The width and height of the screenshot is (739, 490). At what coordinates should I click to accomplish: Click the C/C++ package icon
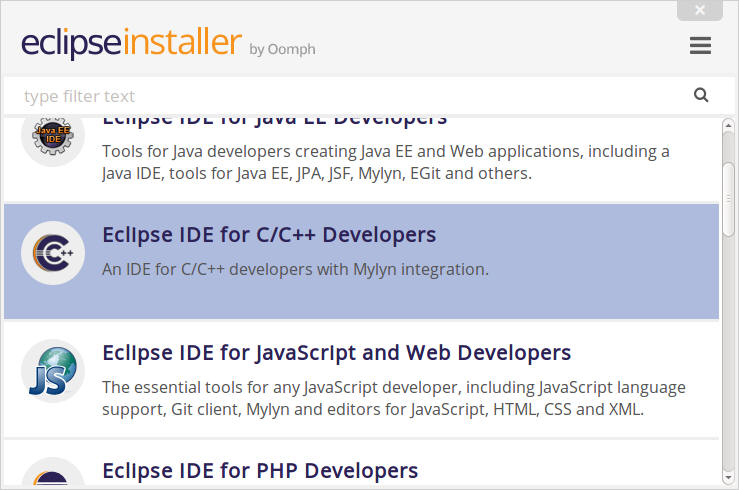(x=52, y=255)
